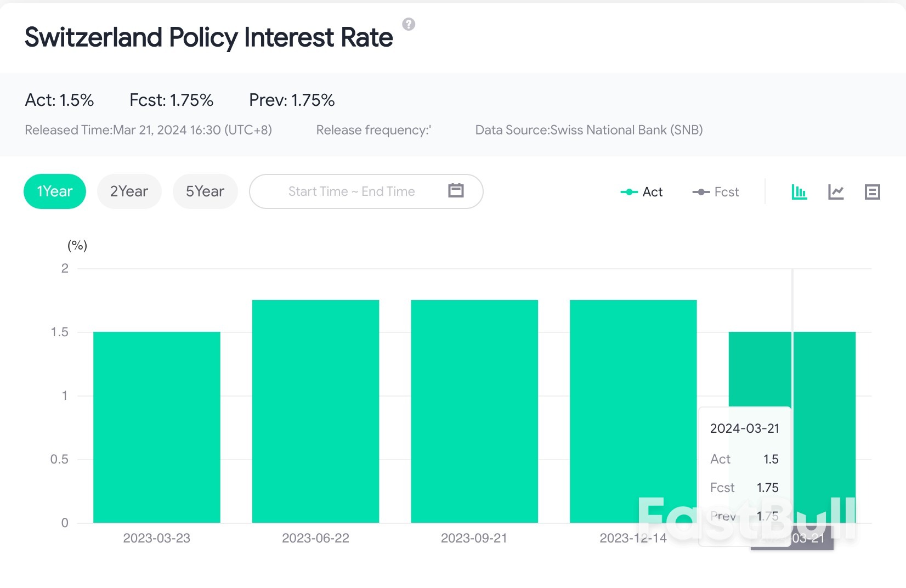Select the highlighted 1Year range button

[x=54, y=191]
